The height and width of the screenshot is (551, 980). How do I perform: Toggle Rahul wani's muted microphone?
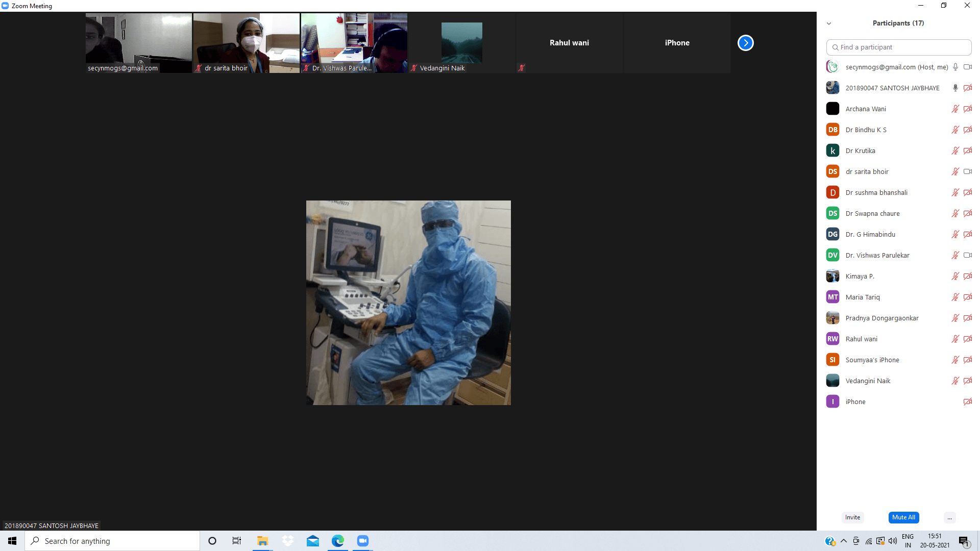(x=955, y=339)
